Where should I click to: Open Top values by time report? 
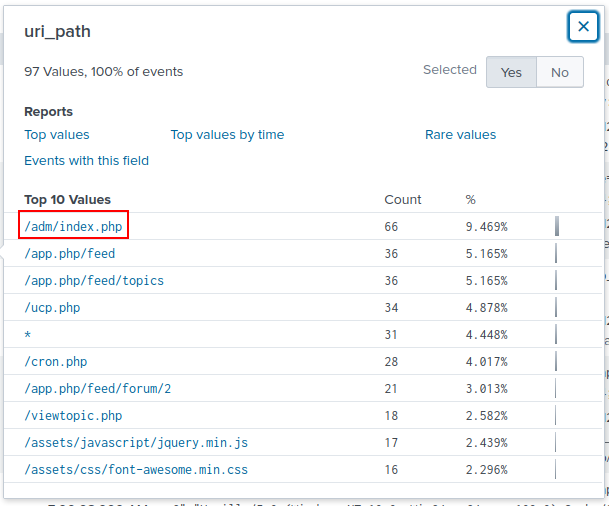tap(227, 135)
